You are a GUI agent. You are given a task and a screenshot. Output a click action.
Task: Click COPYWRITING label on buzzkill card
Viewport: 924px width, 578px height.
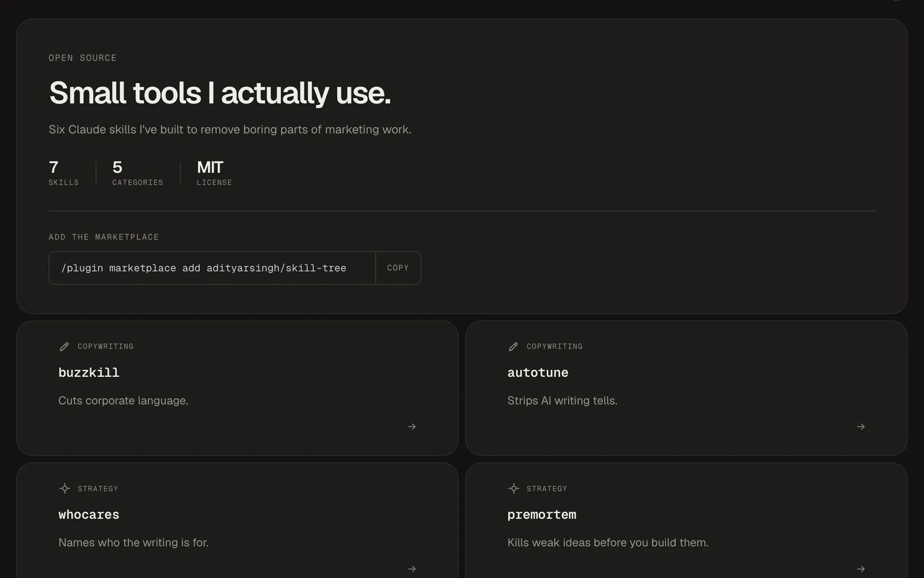pyautogui.click(x=106, y=346)
